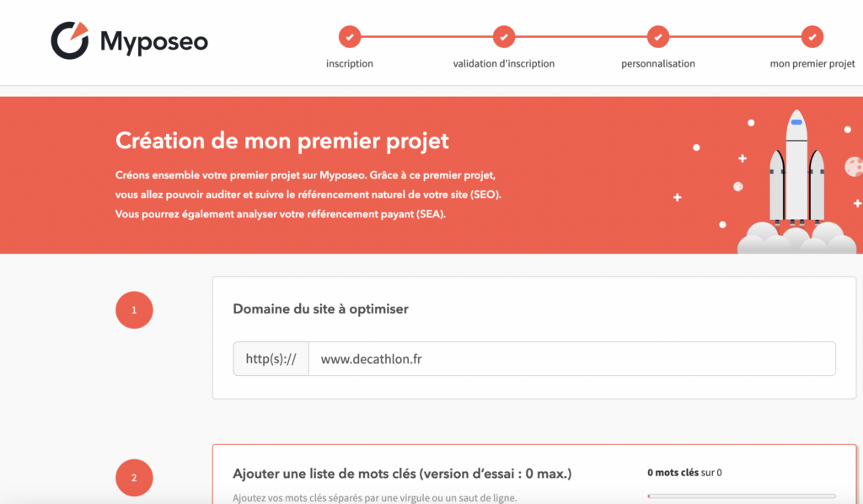Click the Myposeo brand name text
Image resolution: width=863 pixels, height=504 pixels.
154,42
